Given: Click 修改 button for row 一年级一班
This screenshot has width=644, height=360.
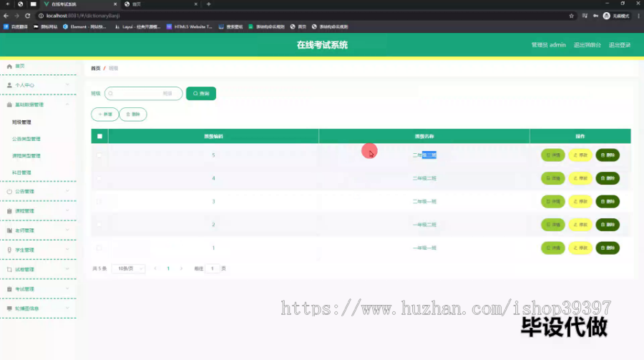Looking at the screenshot, I should click(x=580, y=248).
